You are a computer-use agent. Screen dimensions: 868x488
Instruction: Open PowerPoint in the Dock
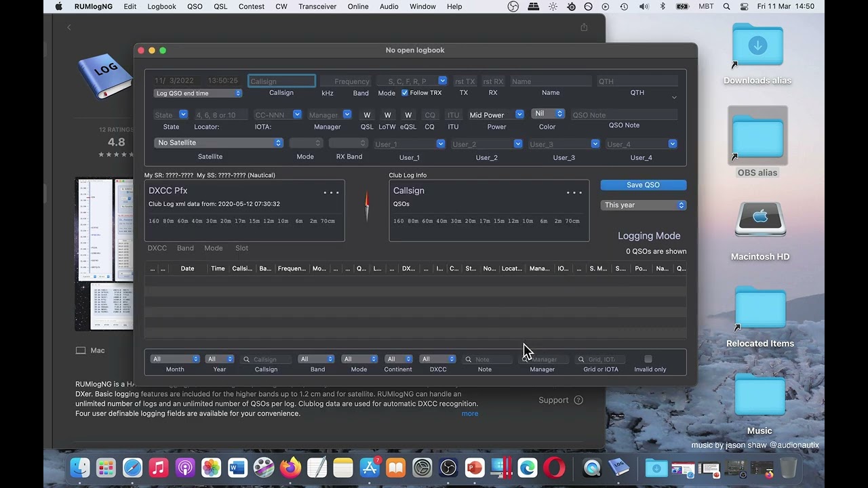point(475,468)
